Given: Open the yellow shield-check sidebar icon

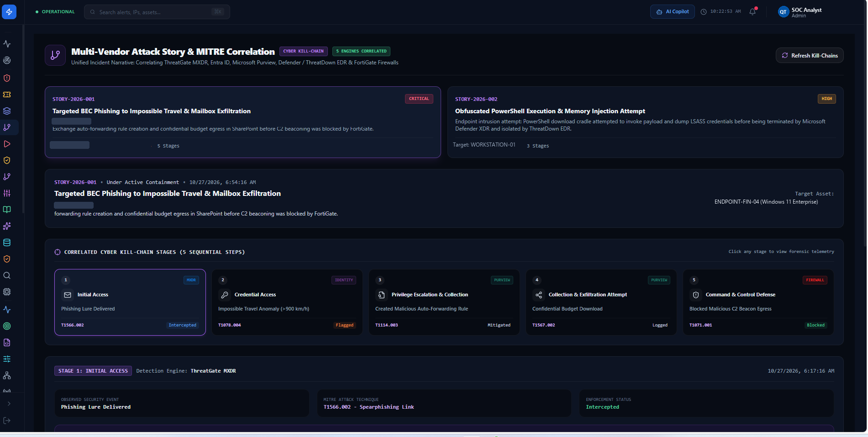Looking at the screenshot, I should coord(7,160).
